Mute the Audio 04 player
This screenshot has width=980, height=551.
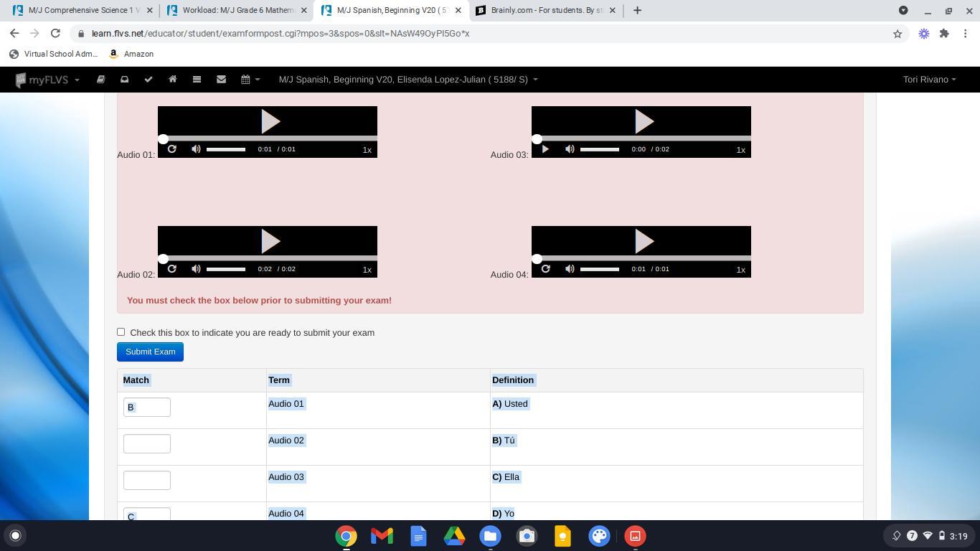coord(570,269)
